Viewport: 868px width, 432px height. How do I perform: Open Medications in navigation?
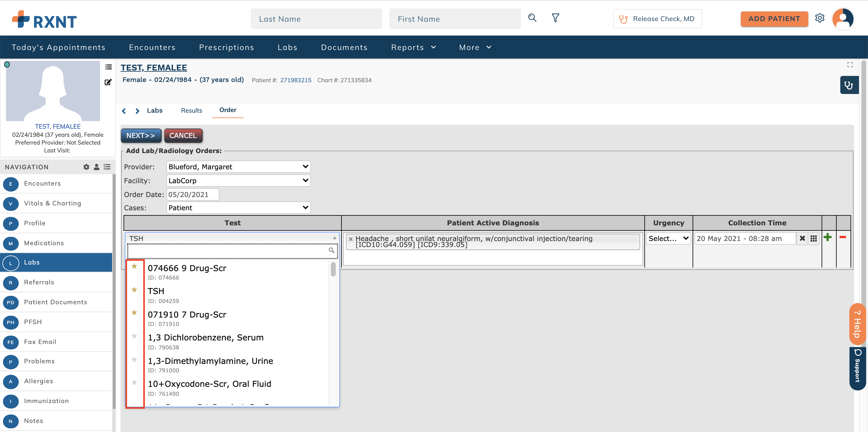pyautogui.click(x=56, y=243)
